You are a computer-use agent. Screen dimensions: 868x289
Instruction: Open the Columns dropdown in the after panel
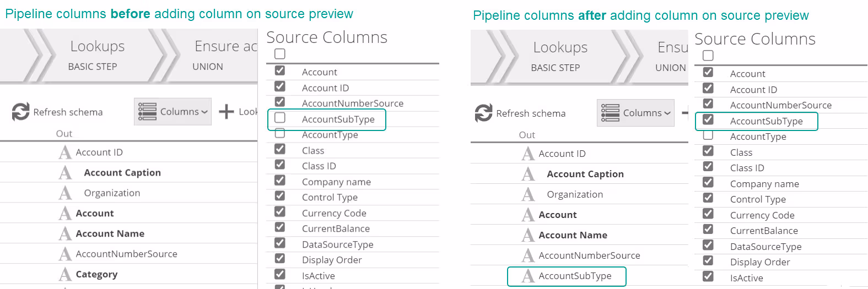(635, 113)
